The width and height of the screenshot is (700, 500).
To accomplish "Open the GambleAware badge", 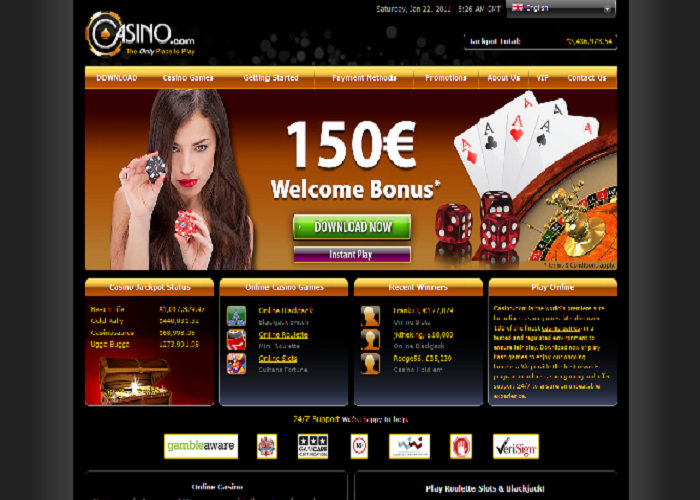I will coord(201,446).
